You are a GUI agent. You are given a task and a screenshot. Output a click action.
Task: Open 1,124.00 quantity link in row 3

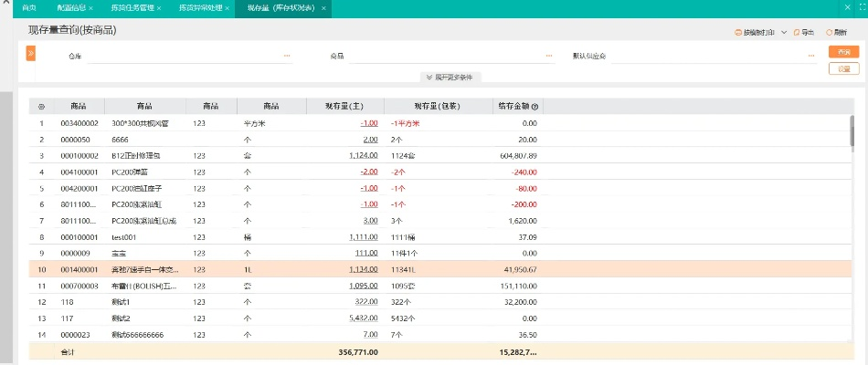coord(364,156)
